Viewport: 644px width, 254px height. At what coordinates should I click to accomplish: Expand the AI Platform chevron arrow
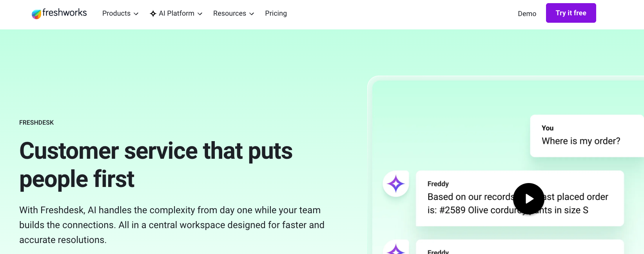(x=200, y=14)
